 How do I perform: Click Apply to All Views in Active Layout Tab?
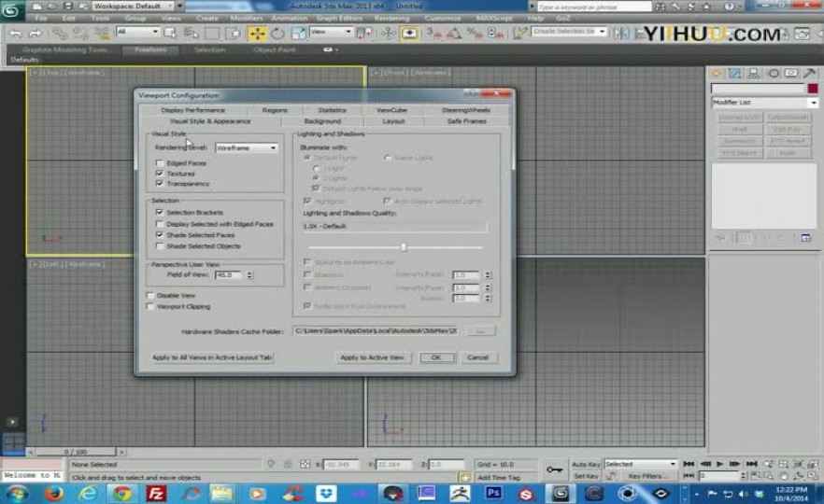[212, 357]
